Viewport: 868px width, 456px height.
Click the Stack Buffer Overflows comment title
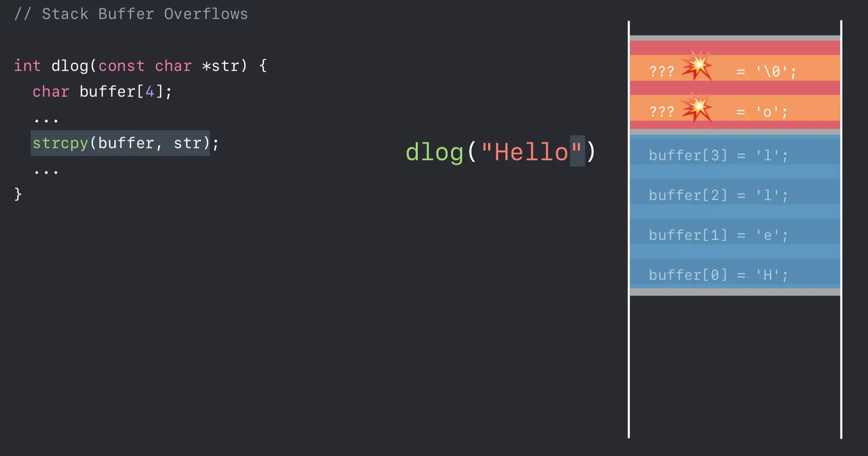pos(131,14)
